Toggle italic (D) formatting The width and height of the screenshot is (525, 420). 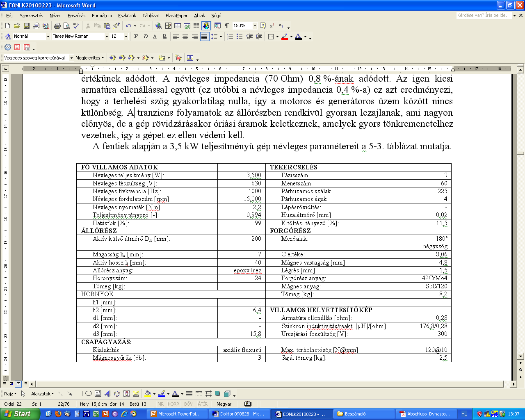pyautogui.click(x=145, y=37)
